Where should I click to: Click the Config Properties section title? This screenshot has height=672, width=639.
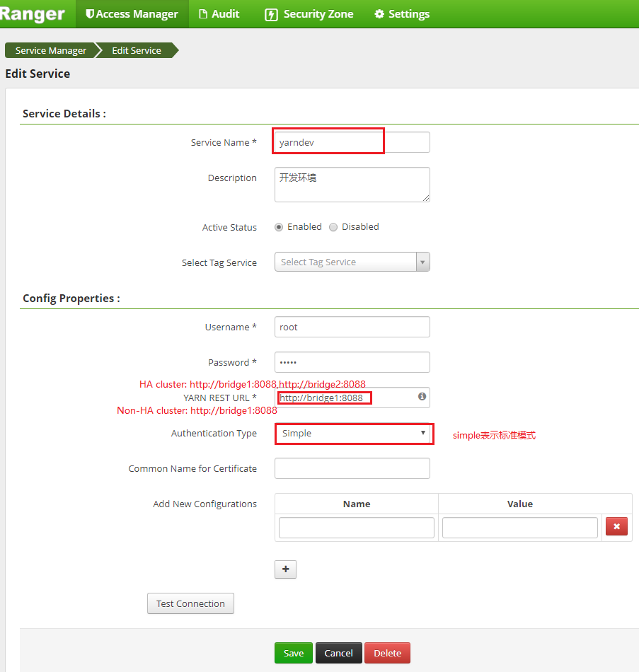coord(71,299)
